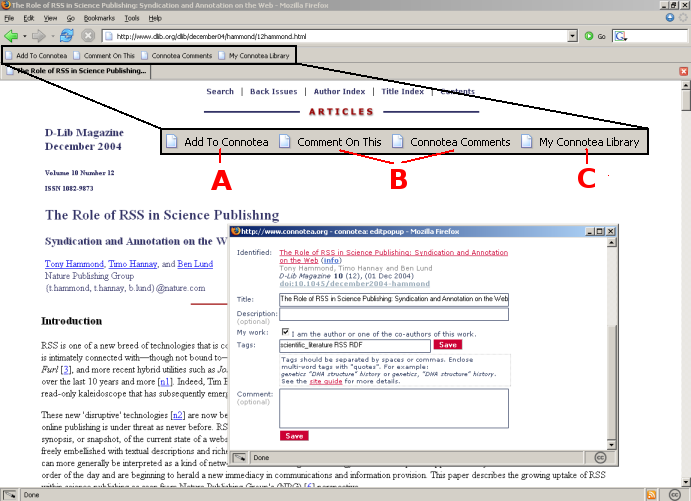Select the 'The Role of RSS in Science Publishing' tab

click(x=77, y=71)
